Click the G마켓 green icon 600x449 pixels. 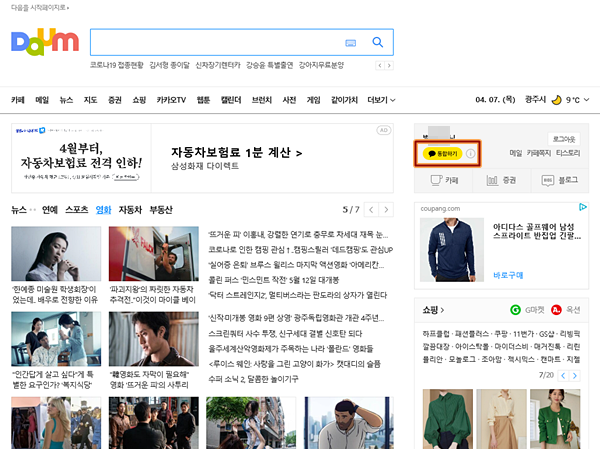coord(515,310)
